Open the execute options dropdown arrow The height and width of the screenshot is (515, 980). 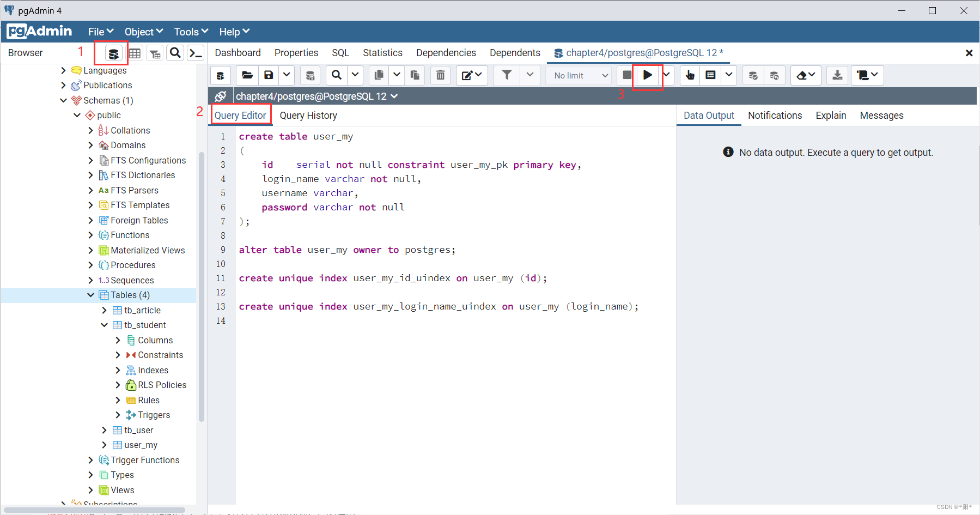pyautogui.click(x=667, y=75)
